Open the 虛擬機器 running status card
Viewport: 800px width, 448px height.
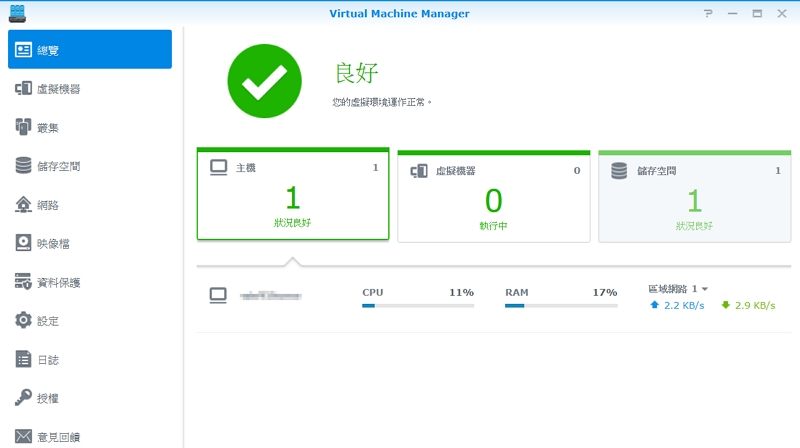(492, 196)
